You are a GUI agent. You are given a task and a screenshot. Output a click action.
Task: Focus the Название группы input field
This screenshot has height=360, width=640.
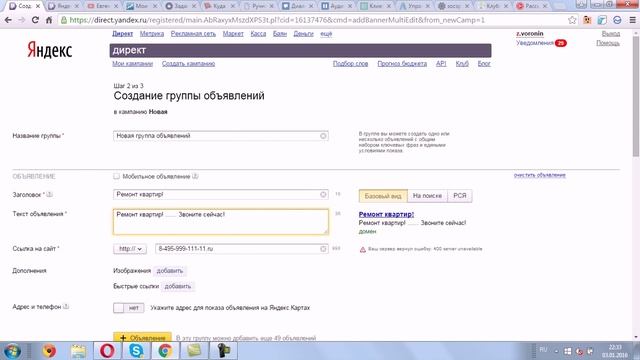[x=221, y=136]
